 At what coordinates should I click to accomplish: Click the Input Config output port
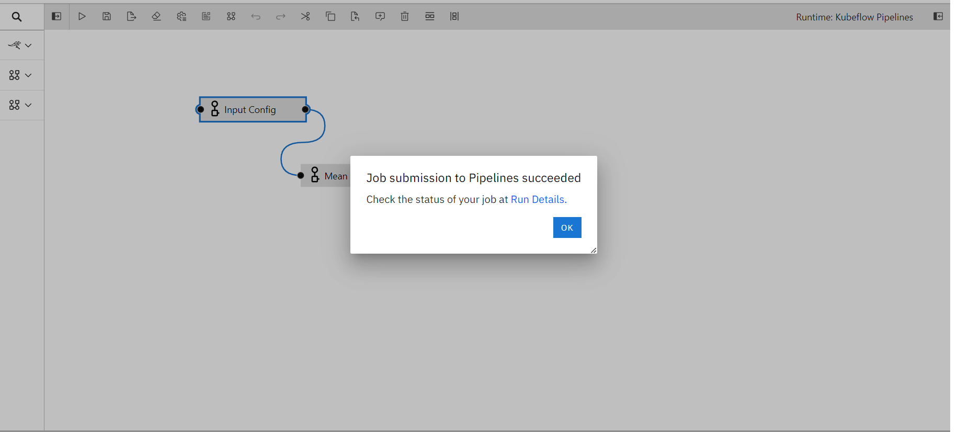306,109
